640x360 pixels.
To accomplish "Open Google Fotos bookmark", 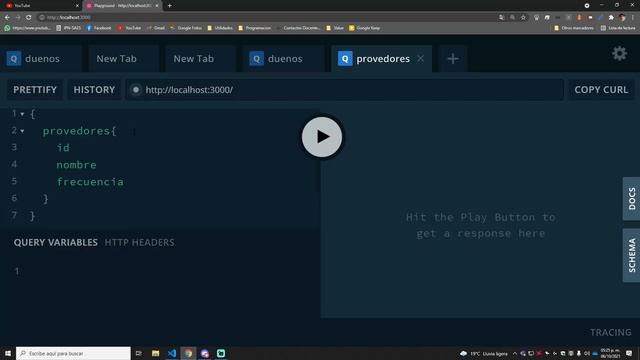I will click(186, 28).
